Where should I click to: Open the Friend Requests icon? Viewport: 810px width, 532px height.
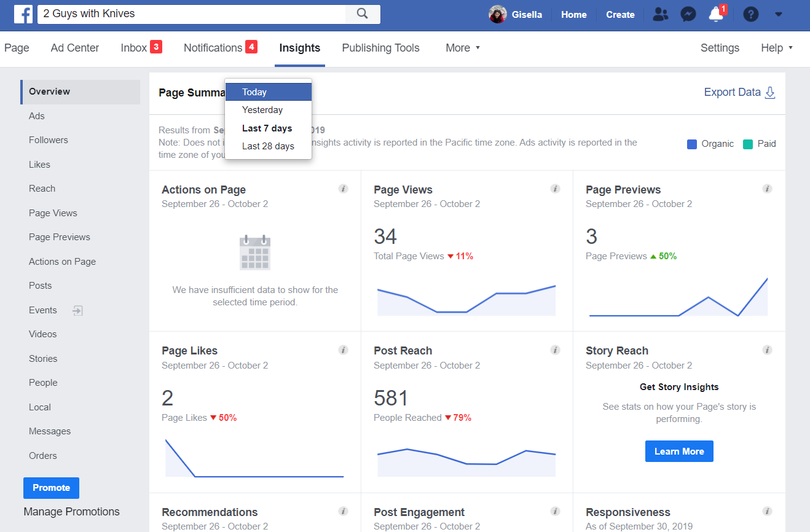tap(661, 14)
